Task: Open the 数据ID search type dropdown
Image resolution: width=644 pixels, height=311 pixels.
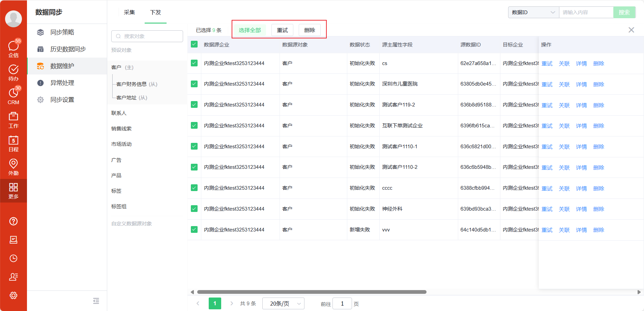Action: pyautogui.click(x=533, y=12)
